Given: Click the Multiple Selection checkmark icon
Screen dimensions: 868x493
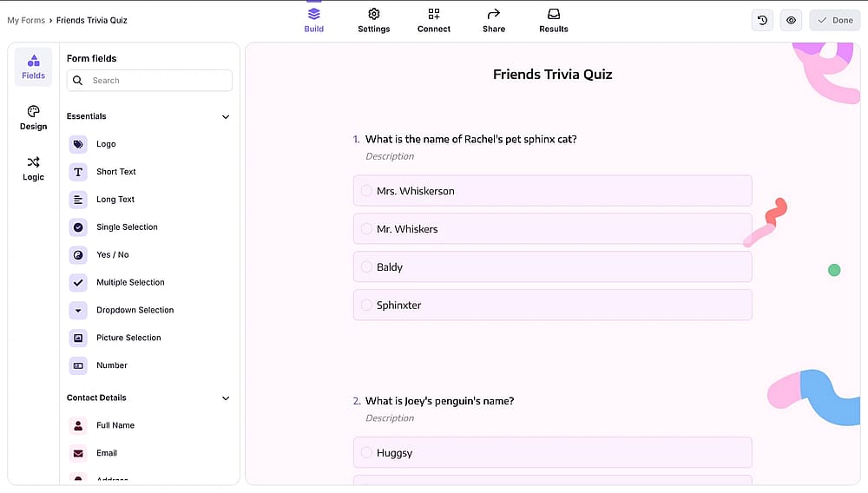Looking at the screenshot, I should tap(78, 282).
